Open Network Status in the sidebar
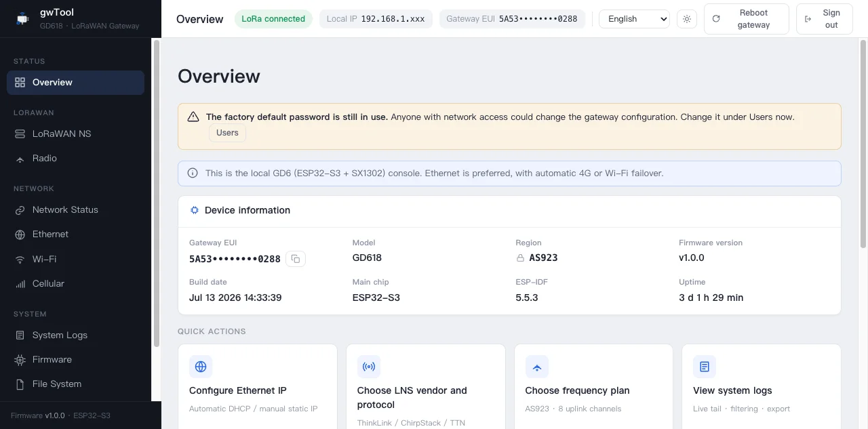 tap(75, 210)
